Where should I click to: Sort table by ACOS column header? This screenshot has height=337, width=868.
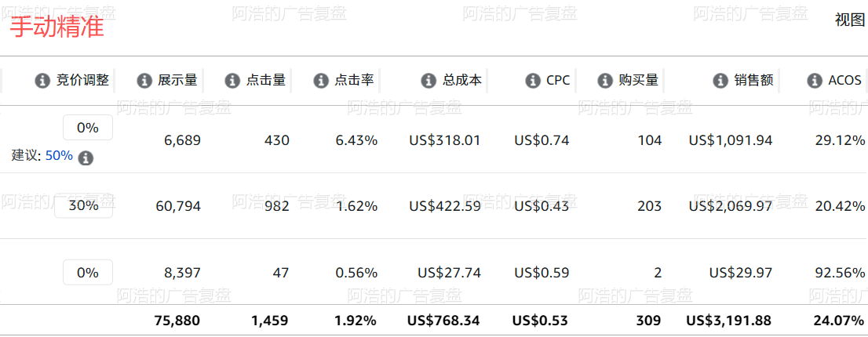tap(844, 81)
